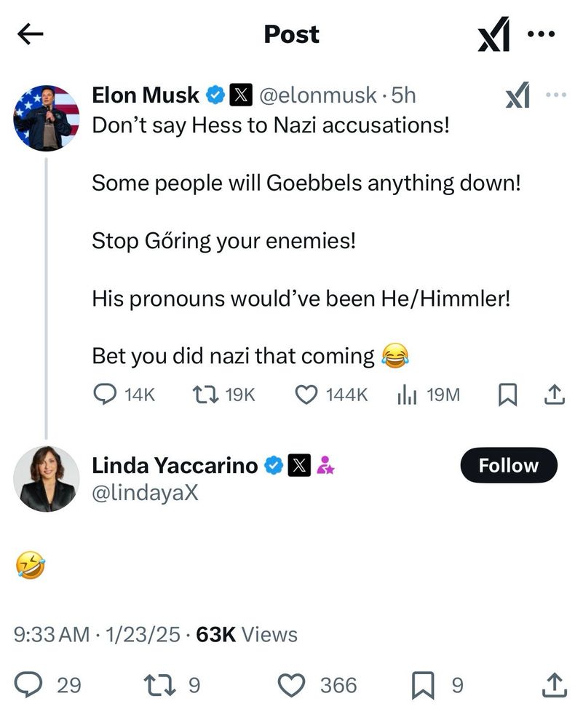Click Grok icon beside Elon Musk's post
The image size is (583, 728).
coord(517,95)
